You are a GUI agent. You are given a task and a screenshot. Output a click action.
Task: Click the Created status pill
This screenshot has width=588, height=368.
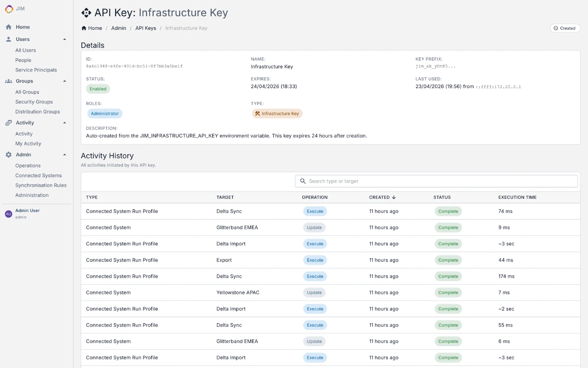coord(565,28)
